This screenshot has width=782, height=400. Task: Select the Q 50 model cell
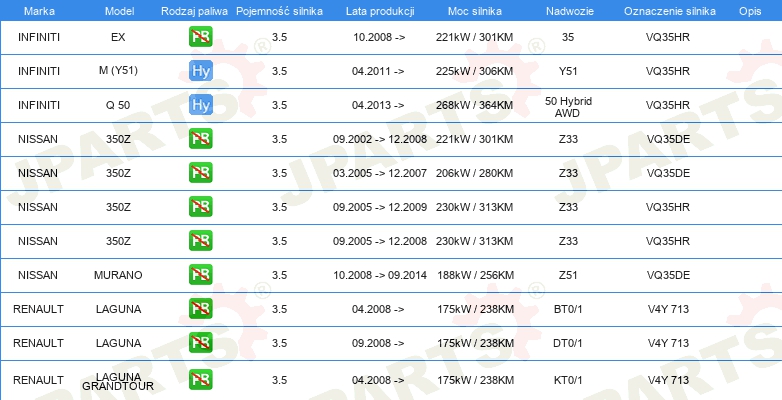(x=118, y=105)
